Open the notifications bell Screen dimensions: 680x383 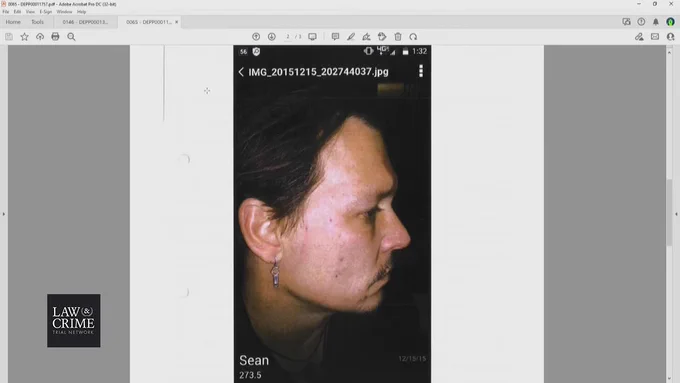click(656, 22)
